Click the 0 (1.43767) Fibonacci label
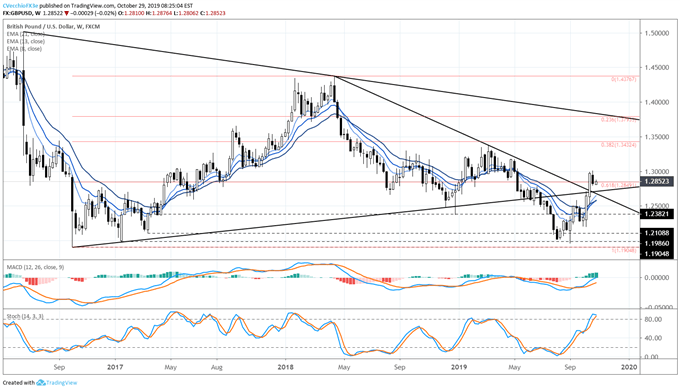Screen dimensions: 680x390 624,79
